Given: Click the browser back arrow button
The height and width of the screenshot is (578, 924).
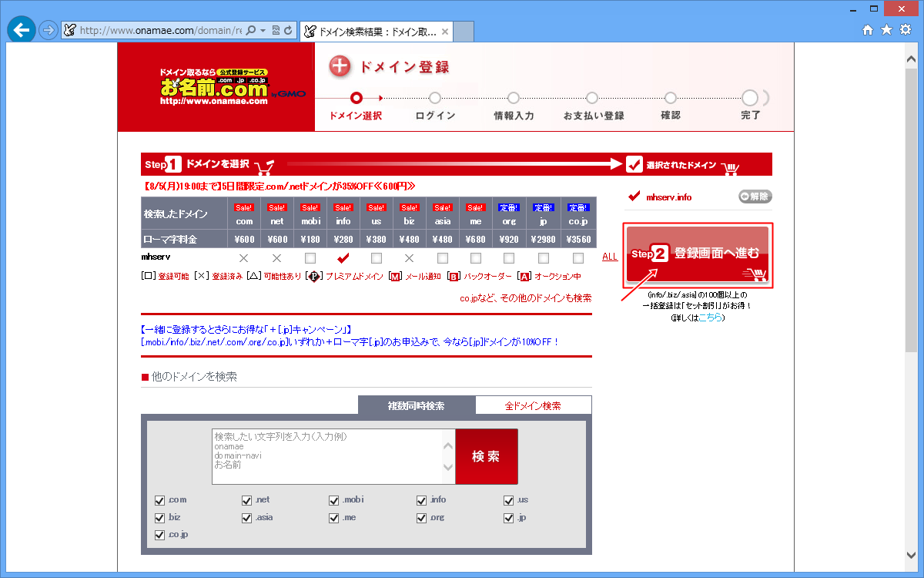Looking at the screenshot, I should pos(21,30).
